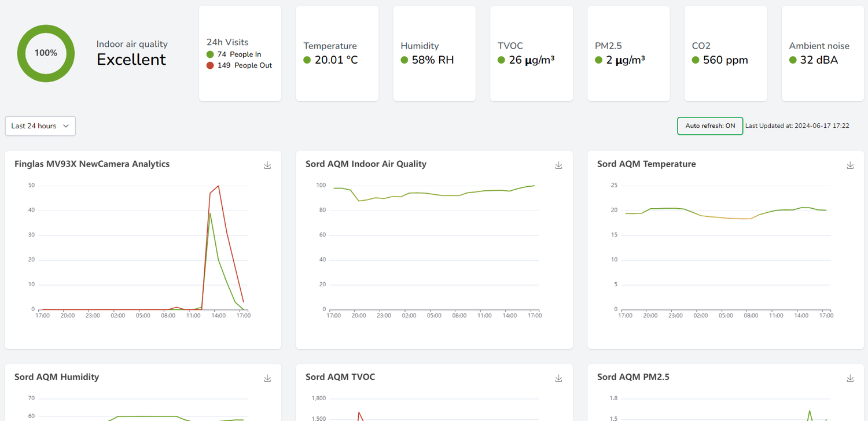Click the Sord AQM Humidity chart title
This screenshot has width=868, height=421.
[57, 377]
